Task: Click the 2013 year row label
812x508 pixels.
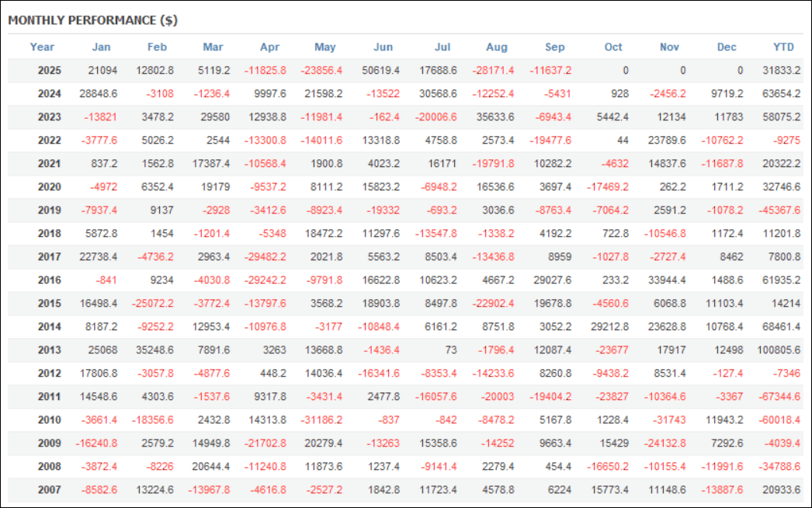Action: [x=50, y=350]
